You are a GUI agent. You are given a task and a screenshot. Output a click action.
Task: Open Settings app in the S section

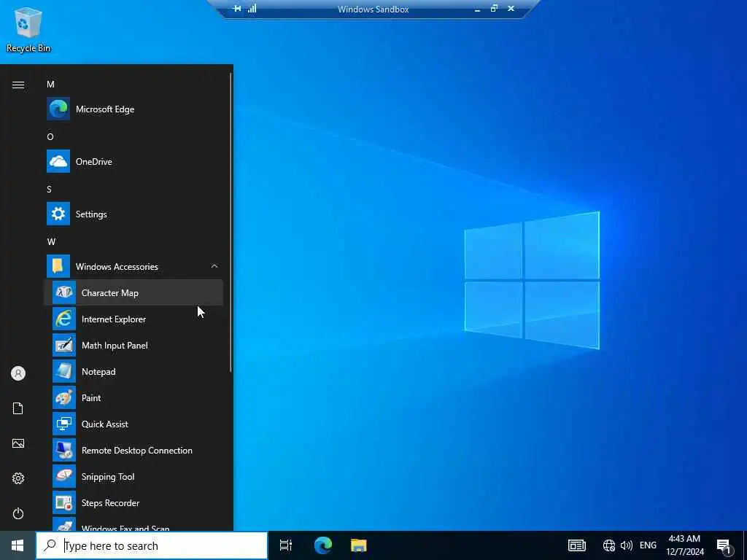click(x=133, y=214)
